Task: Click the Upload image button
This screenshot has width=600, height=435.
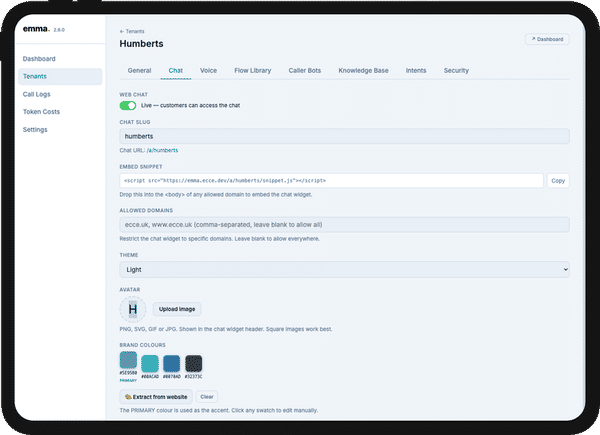Action: (x=177, y=309)
